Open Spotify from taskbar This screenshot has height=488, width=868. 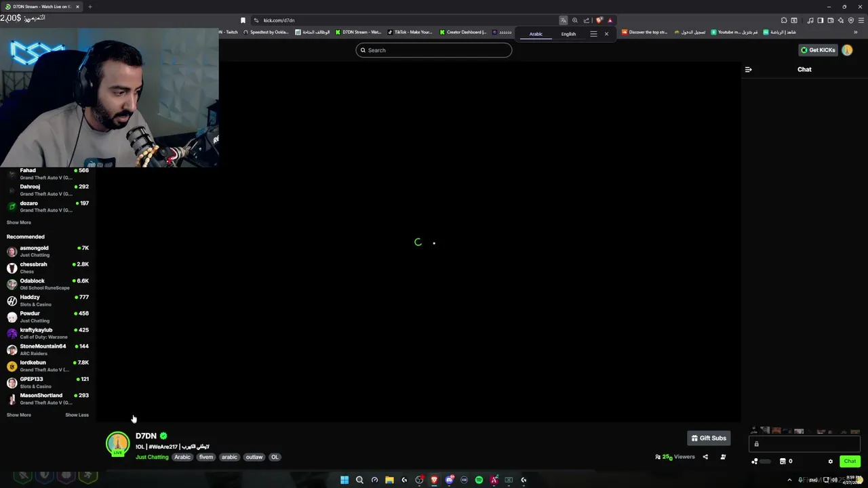pyautogui.click(x=479, y=480)
